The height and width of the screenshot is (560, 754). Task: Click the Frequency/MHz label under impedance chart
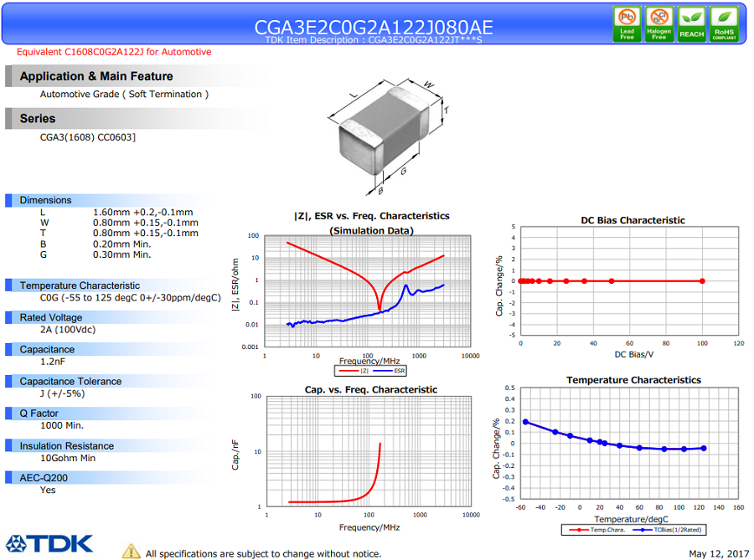pos(369,361)
